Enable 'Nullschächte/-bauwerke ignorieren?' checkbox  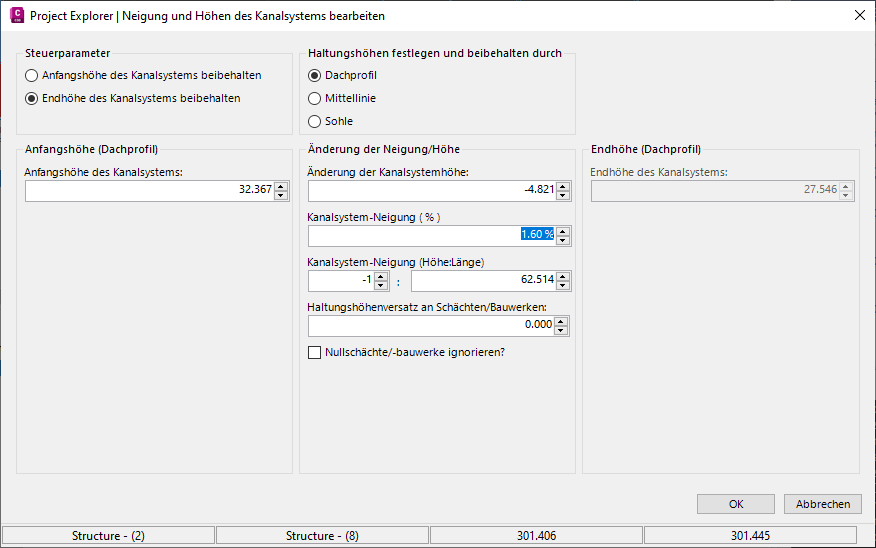pyautogui.click(x=315, y=352)
